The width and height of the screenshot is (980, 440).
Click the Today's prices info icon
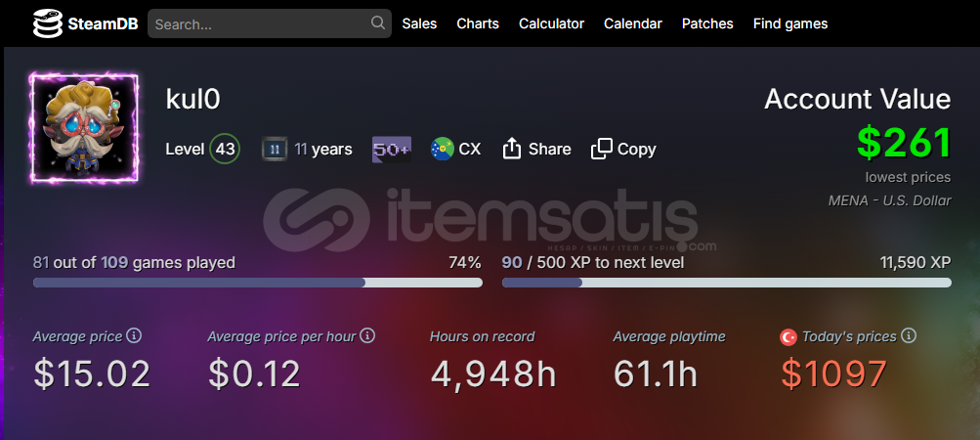[x=909, y=335]
